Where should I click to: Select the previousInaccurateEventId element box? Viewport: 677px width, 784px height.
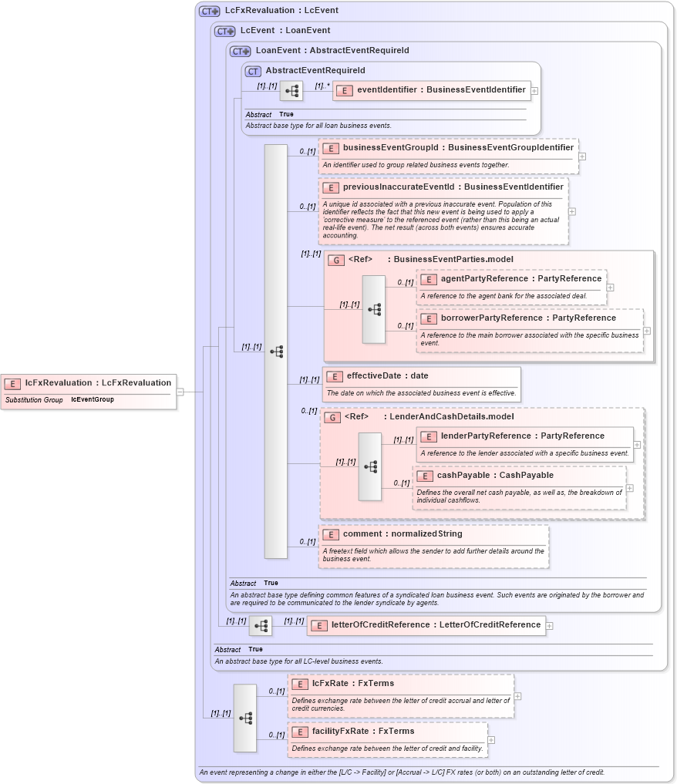click(x=443, y=187)
